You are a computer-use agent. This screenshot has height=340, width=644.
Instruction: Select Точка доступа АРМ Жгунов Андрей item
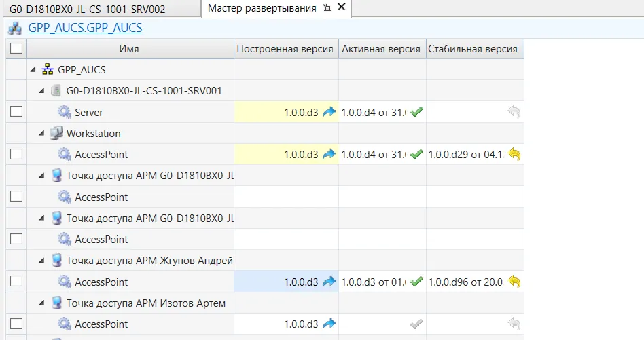(x=149, y=261)
